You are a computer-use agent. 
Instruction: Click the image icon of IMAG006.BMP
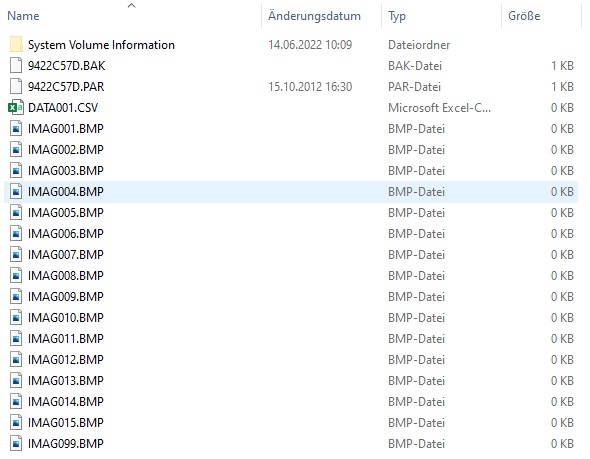click(16, 234)
